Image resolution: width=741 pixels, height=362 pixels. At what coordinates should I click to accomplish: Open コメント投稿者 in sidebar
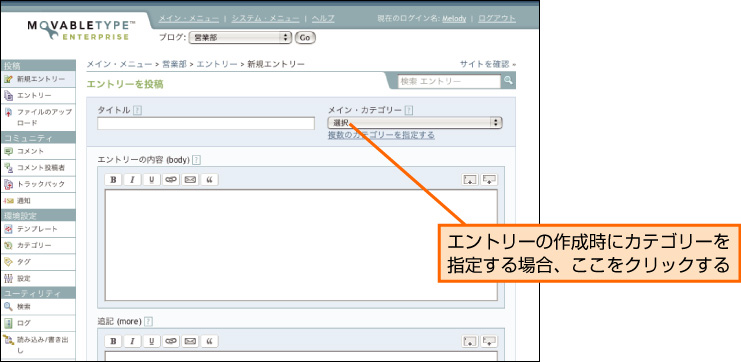pyautogui.click(x=38, y=168)
